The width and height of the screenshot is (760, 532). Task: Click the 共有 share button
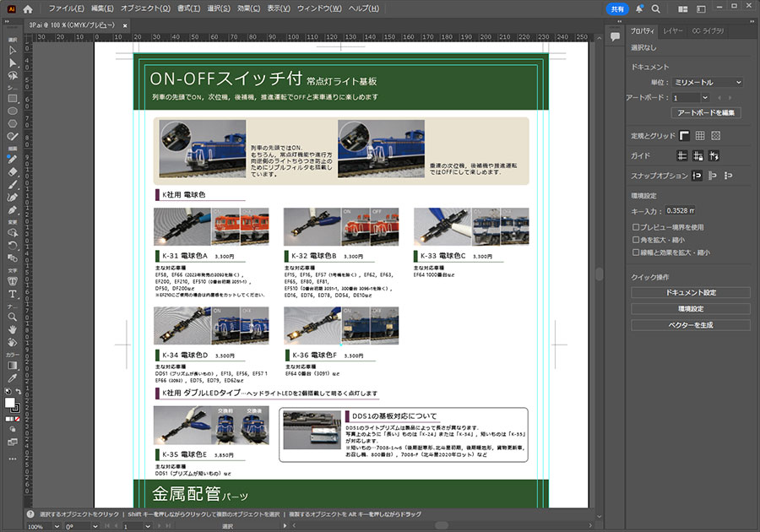click(617, 8)
